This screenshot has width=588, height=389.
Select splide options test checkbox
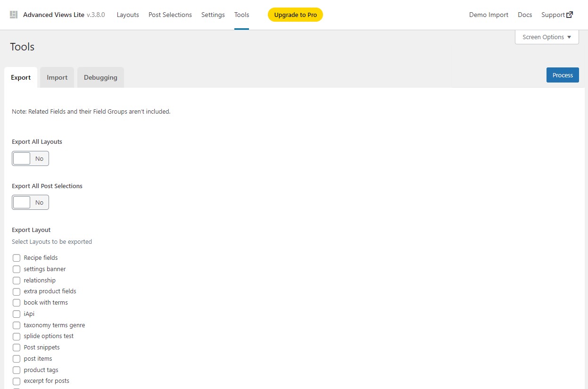pos(17,336)
